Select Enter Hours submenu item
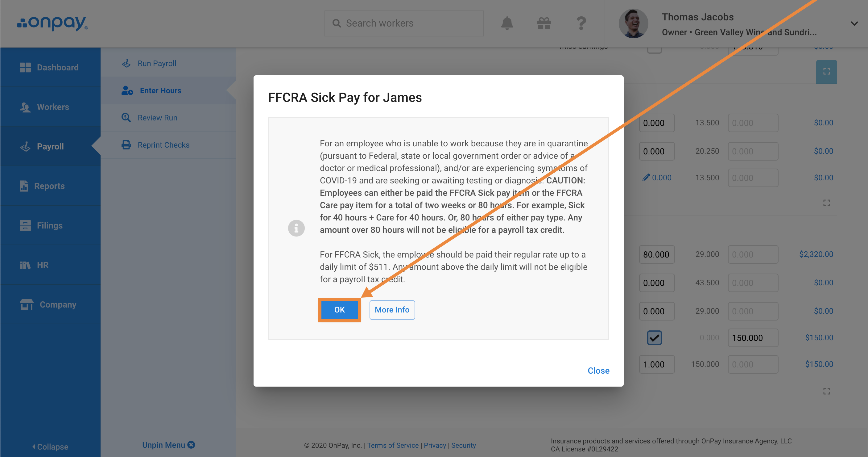This screenshot has width=868, height=457. click(x=168, y=90)
